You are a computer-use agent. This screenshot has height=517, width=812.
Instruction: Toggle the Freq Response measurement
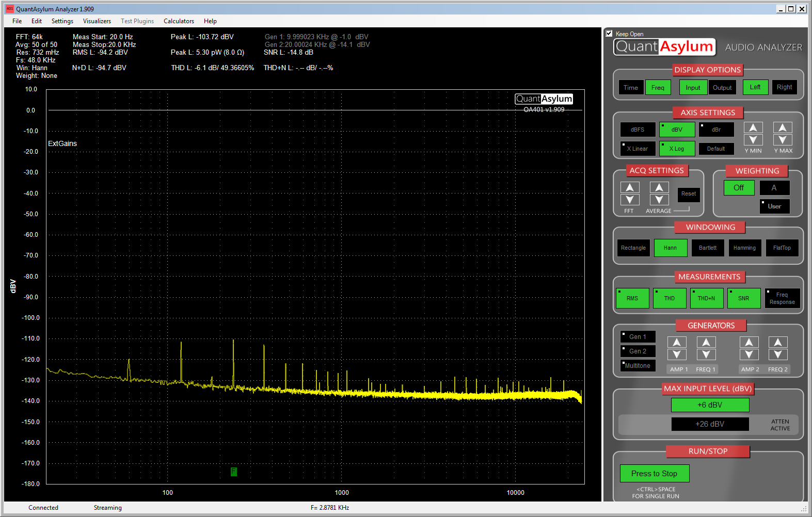pos(783,298)
